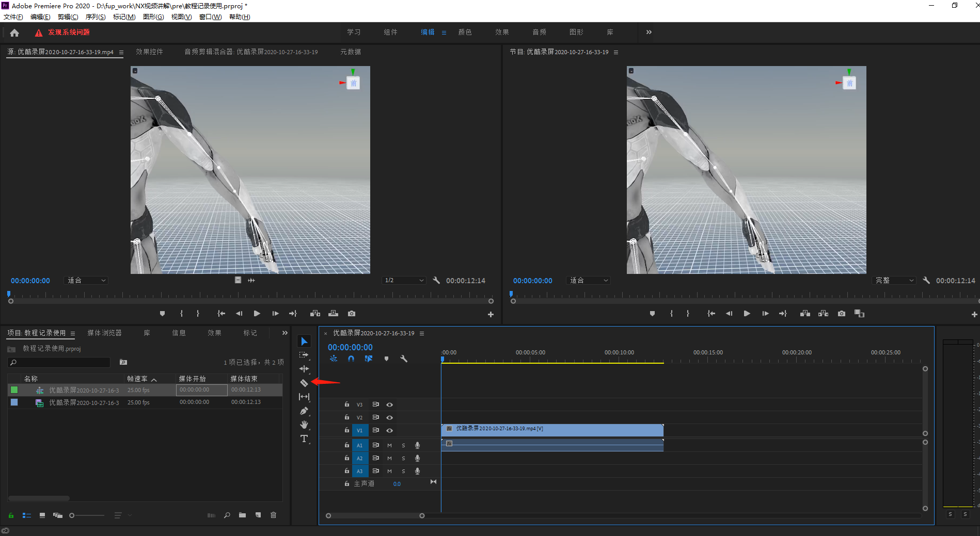Click the Home icon
The image size is (980, 536).
(x=14, y=33)
